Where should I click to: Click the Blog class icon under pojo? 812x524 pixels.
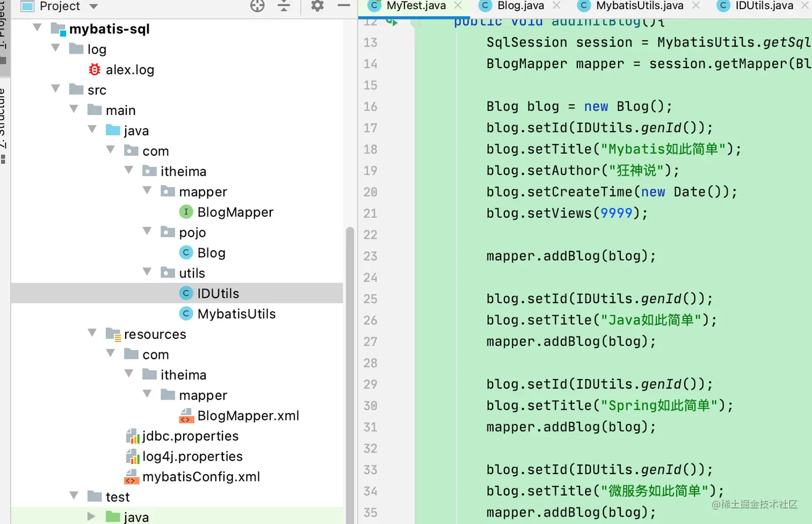186,253
